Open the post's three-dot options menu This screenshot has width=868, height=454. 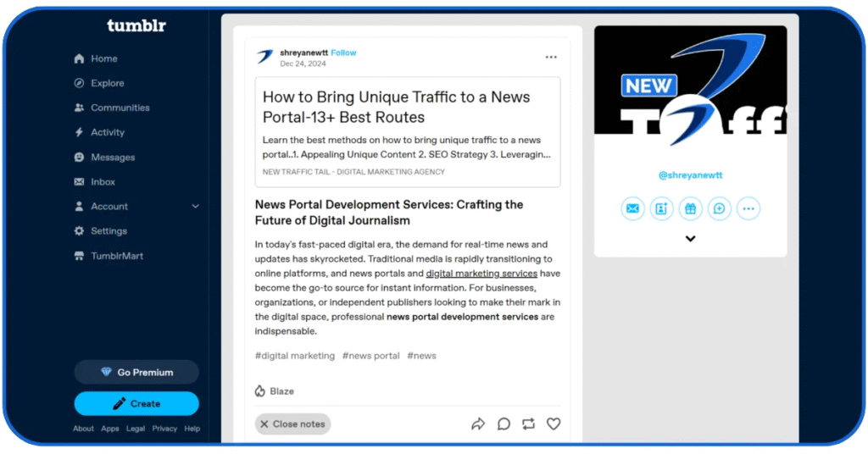[x=551, y=58]
